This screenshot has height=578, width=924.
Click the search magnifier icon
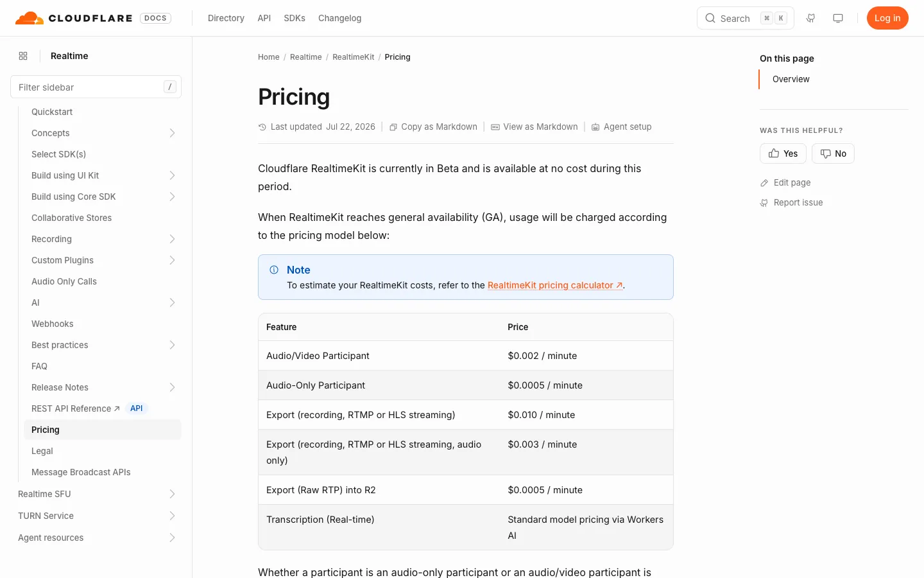710,18
